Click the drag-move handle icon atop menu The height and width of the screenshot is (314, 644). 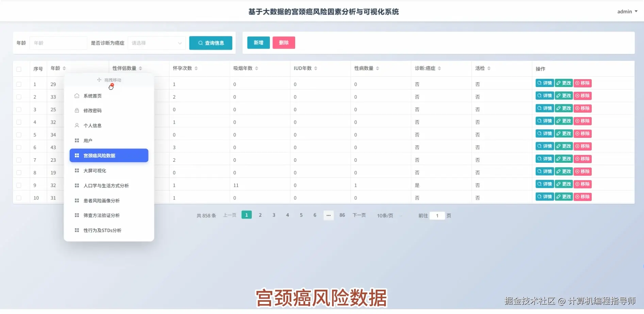click(99, 80)
